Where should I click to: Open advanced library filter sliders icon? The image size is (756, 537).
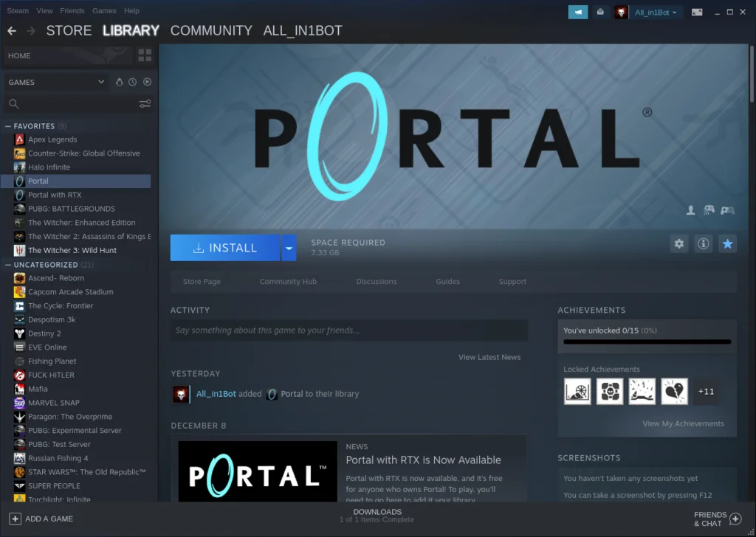coord(145,104)
